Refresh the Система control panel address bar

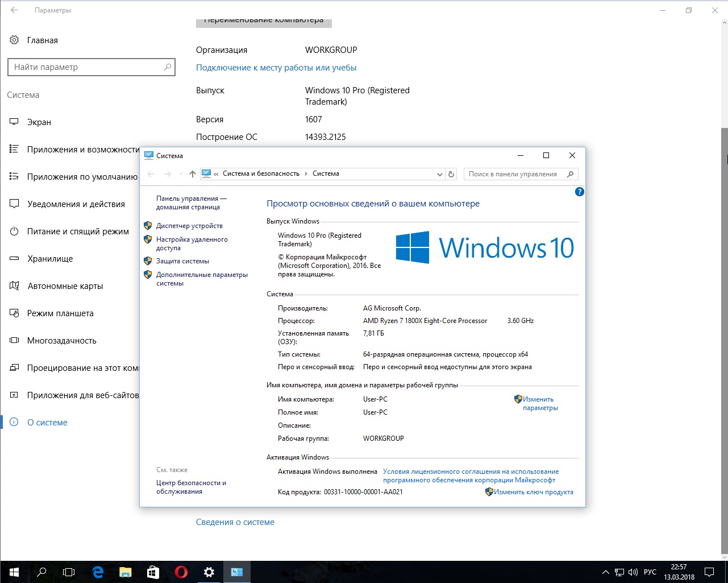(x=451, y=174)
